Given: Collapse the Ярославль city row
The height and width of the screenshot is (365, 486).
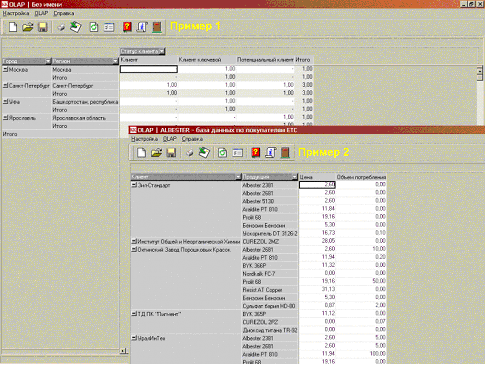Looking at the screenshot, I should 6,118.
